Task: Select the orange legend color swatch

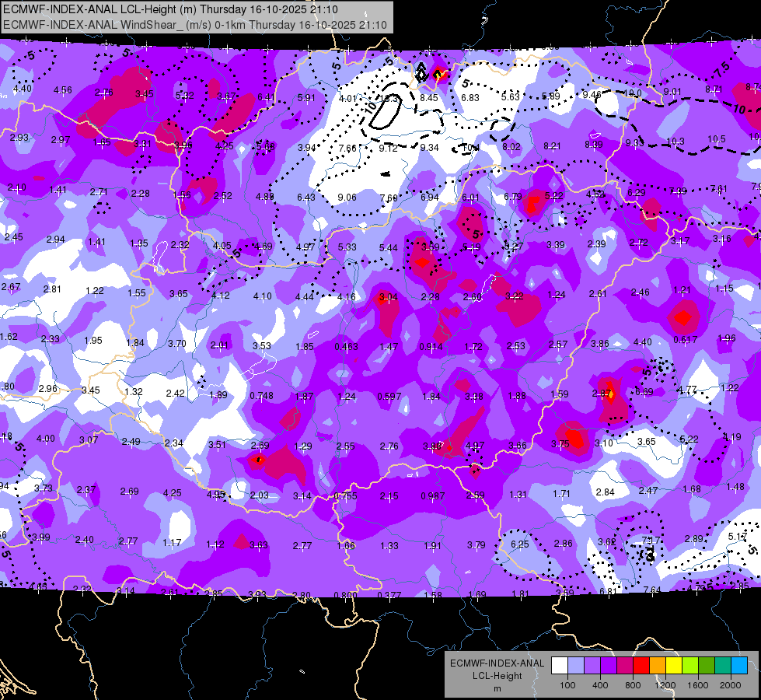Action: point(658,666)
